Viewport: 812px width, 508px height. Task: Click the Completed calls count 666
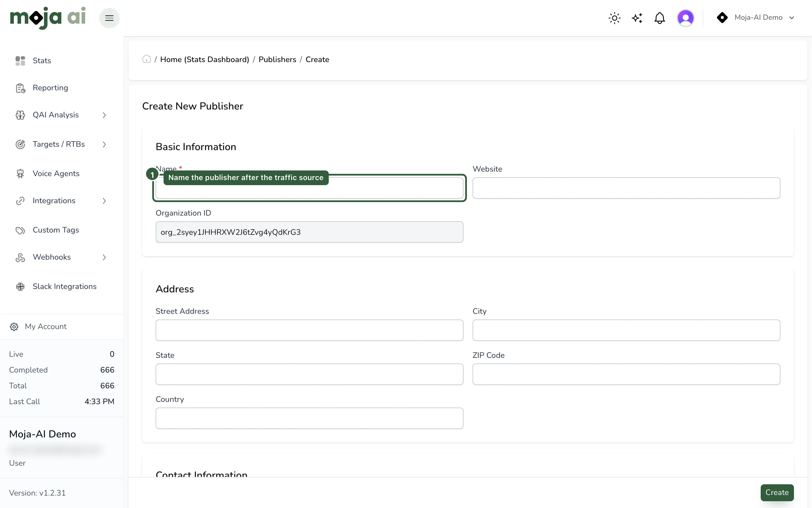coord(107,370)
